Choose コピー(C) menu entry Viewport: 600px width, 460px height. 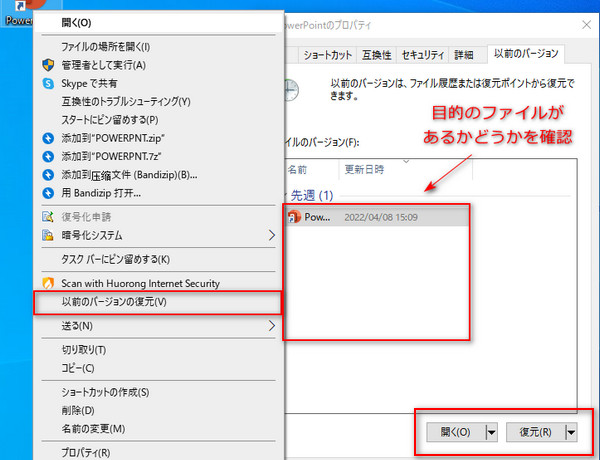(x=158, y=368)
